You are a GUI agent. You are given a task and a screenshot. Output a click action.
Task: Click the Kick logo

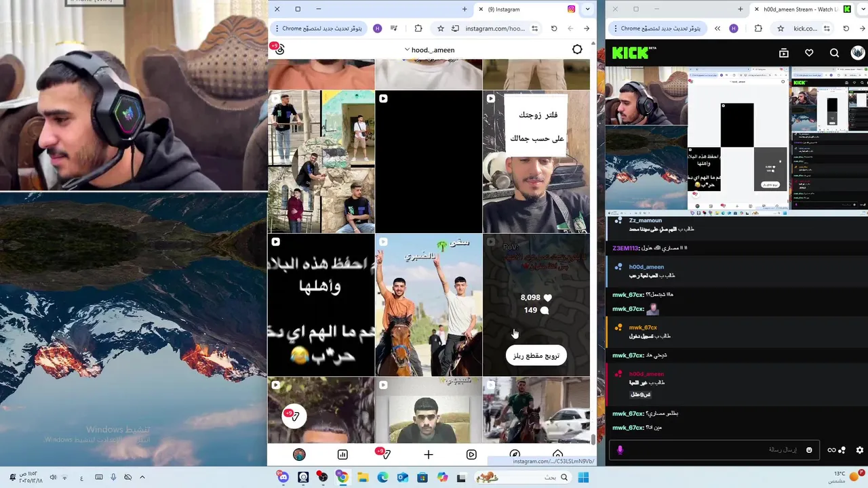point(634,53)
